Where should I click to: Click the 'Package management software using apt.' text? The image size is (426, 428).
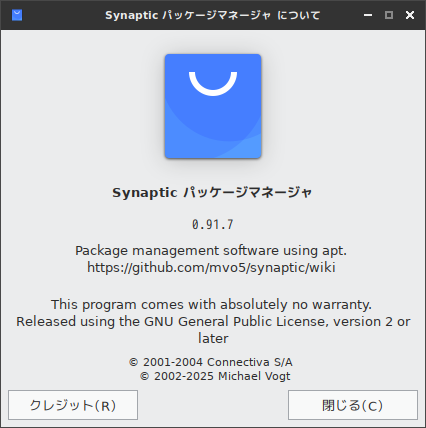point(211,251)
